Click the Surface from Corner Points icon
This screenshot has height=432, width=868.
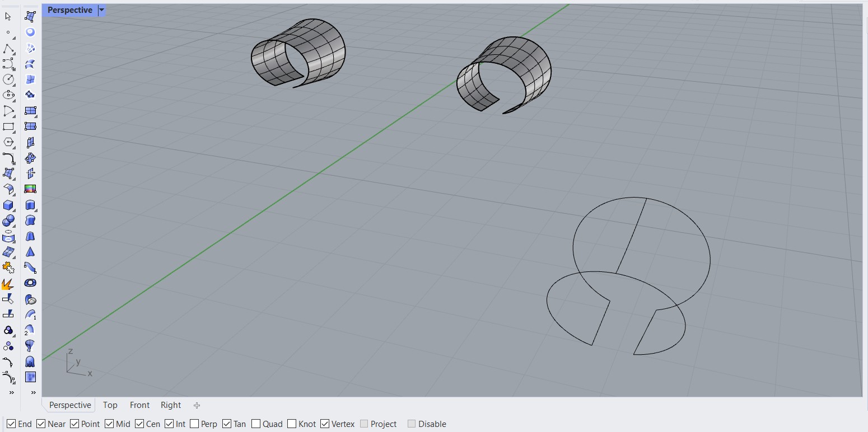(x=30, y=17)
